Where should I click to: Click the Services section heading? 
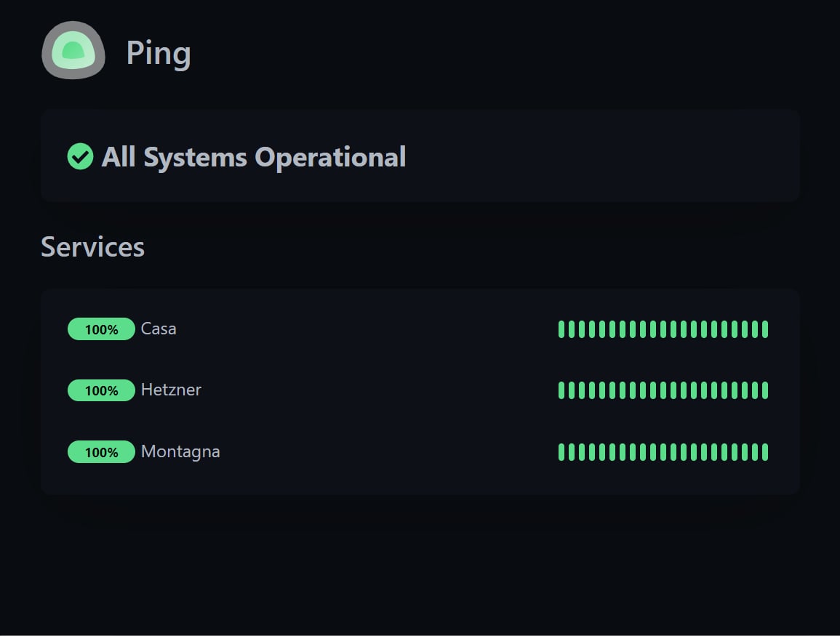(x=92, y=247)
